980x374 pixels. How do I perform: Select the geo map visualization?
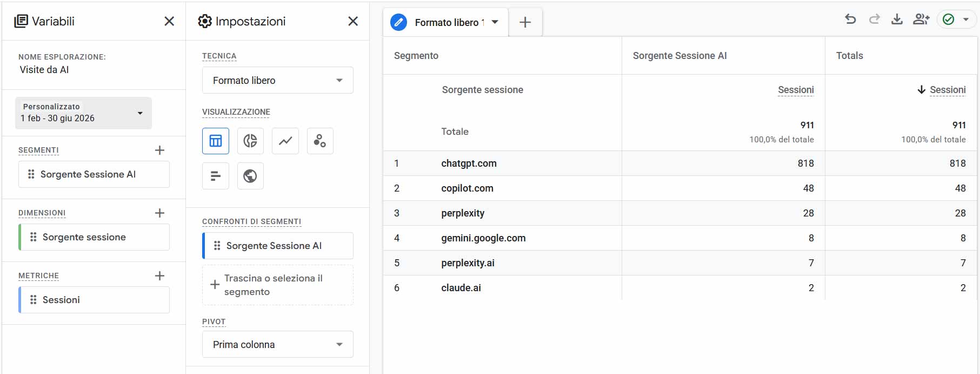point(250,176)
